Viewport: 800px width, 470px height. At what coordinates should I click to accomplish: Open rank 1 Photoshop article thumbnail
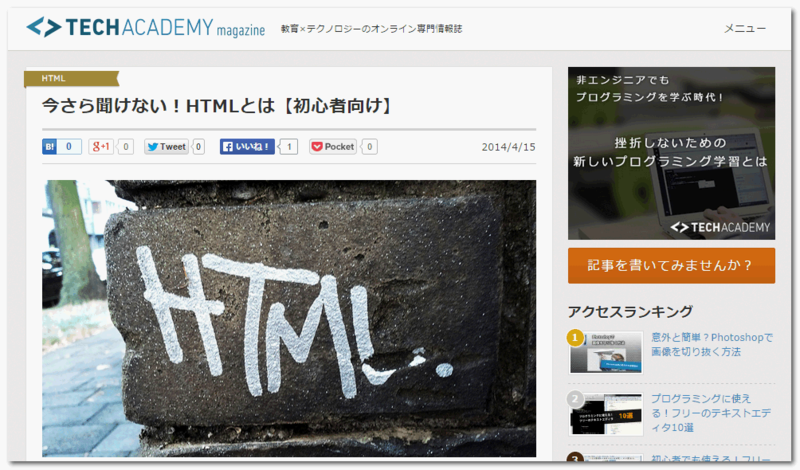(606, 353)
